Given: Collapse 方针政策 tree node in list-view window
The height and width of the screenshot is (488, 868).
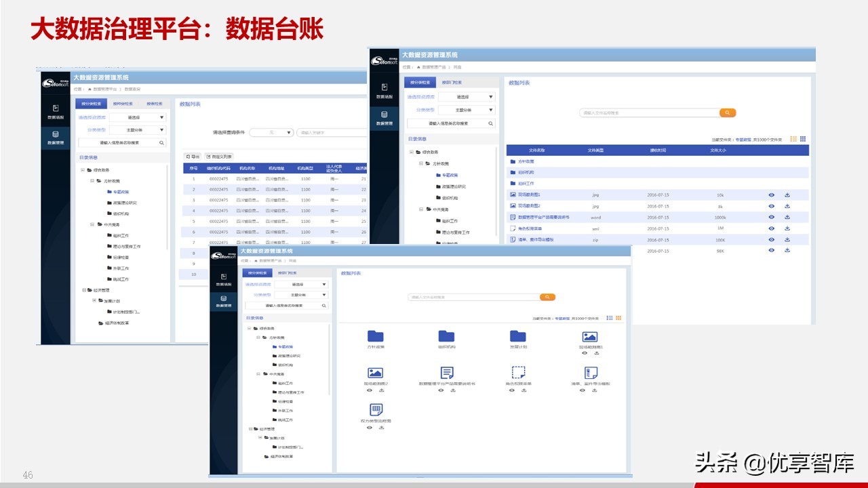Looking at the screenshot, I should pos(421,164).
